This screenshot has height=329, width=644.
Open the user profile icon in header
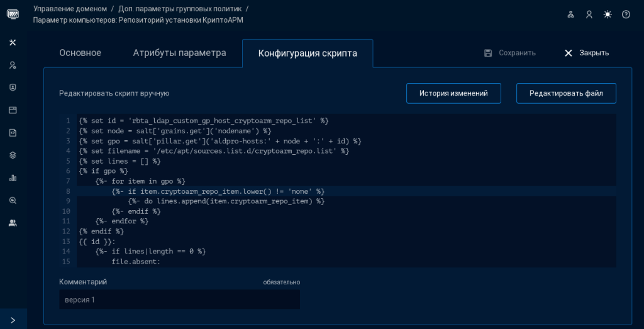tap(589, 14)
